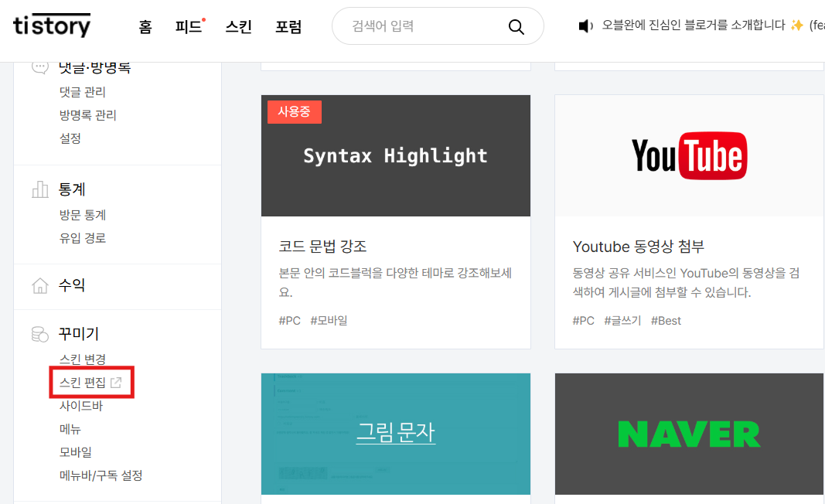Open 스킨 변경

coord(83,359)
